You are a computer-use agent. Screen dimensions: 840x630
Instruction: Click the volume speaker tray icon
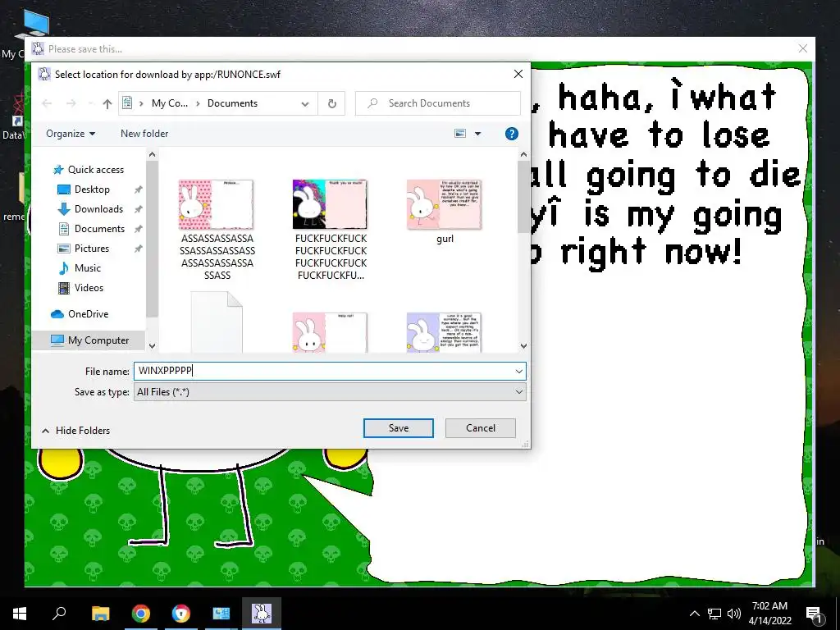734,614
